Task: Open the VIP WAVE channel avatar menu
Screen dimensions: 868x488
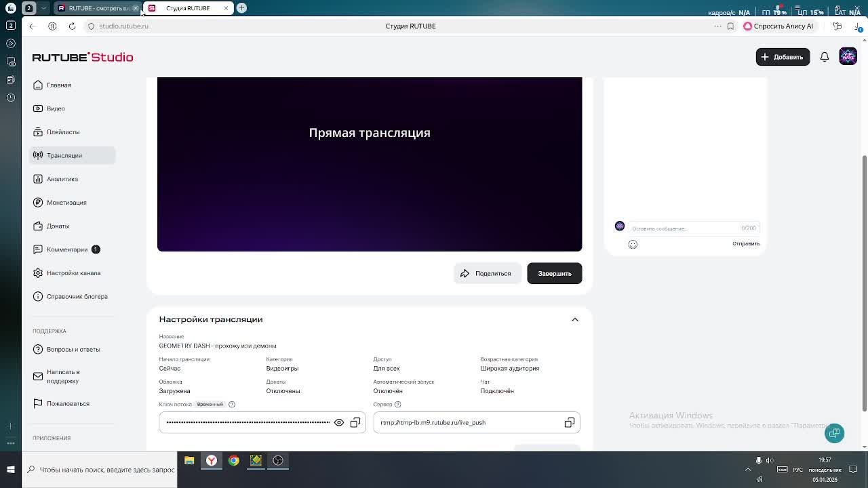Action: pyautogui.click(x=848, y=57)
